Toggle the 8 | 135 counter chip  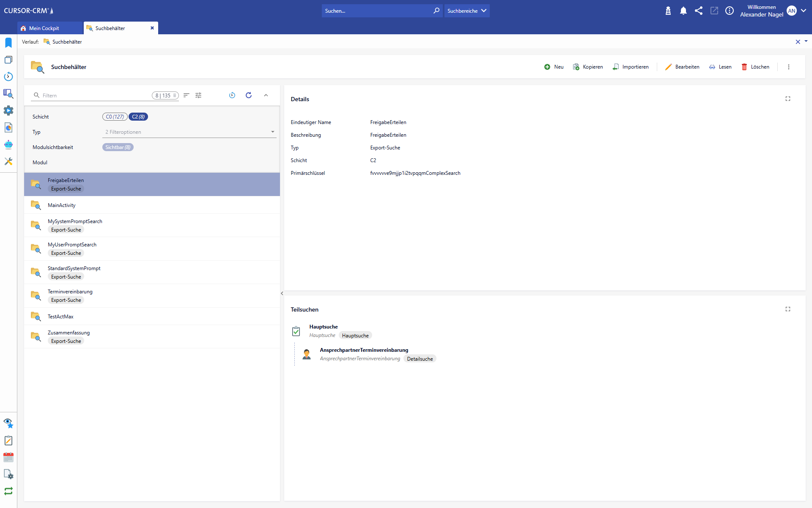(165, 96)
